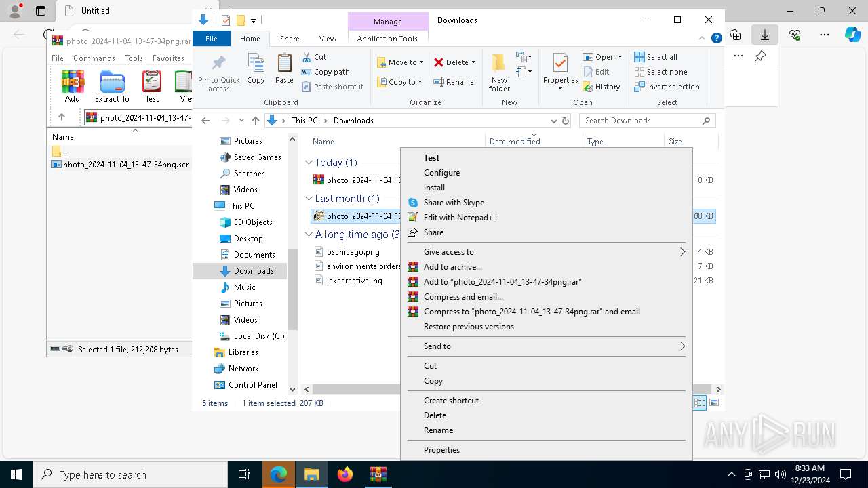Click Copy path in ribbon
Viewport: 868px width, 488px height.
(325, 72)
